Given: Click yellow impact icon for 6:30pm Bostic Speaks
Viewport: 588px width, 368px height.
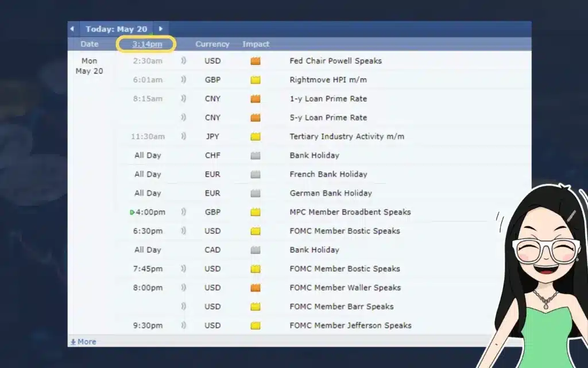Looking at the screenshot, I should (256, 231).
